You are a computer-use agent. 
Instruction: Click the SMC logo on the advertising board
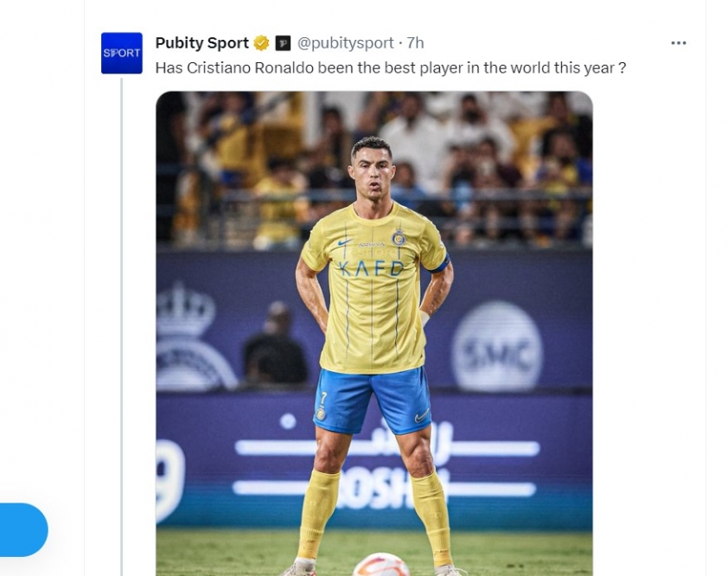pyautogui.click(x=497, y=346)
